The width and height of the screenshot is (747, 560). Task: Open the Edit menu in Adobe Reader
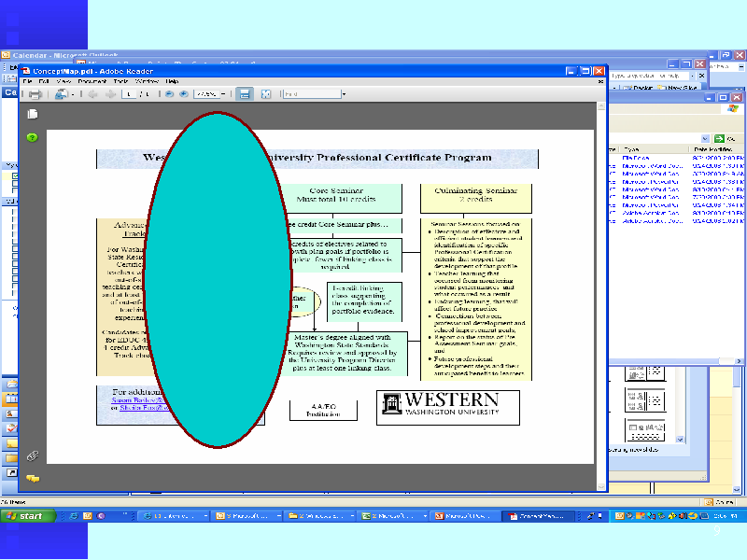(44, 81)
